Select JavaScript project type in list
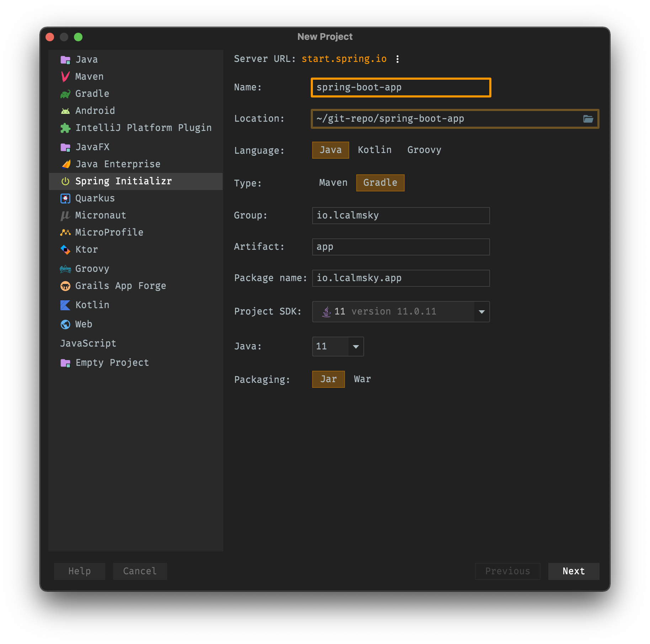 coord(136,344)
